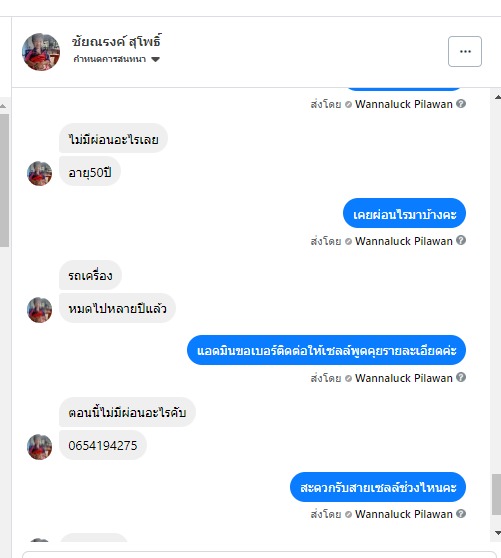Click sender badge icon below เคยผ่อนไรมาบ้างคะ
Screen dimensions: 501x558
pyautogui.click(x=349, y=241)
